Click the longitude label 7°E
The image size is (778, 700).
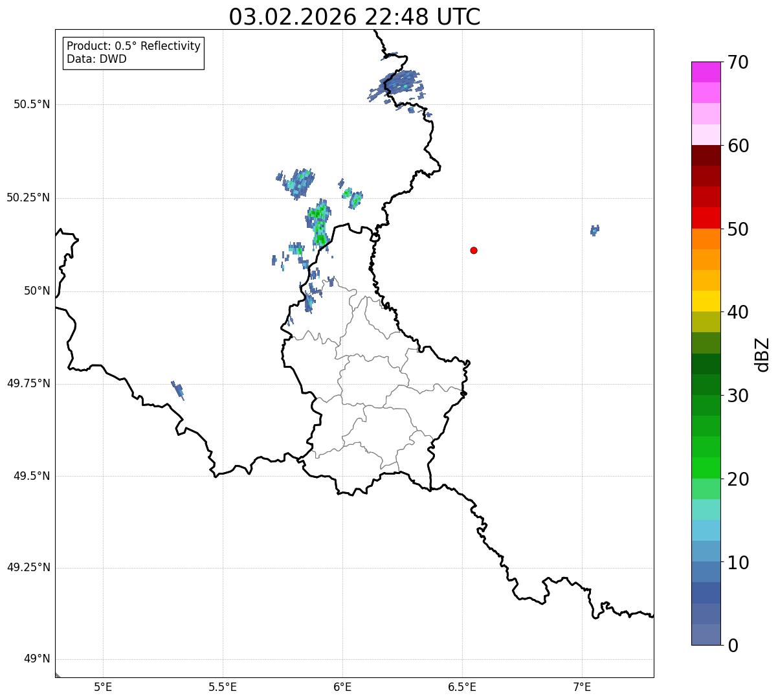582,686
